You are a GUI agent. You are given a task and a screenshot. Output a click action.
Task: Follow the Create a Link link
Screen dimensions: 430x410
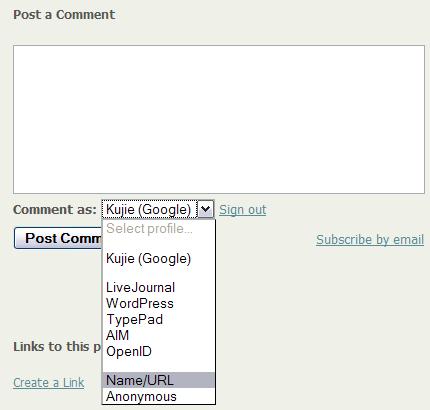[49, 382]
